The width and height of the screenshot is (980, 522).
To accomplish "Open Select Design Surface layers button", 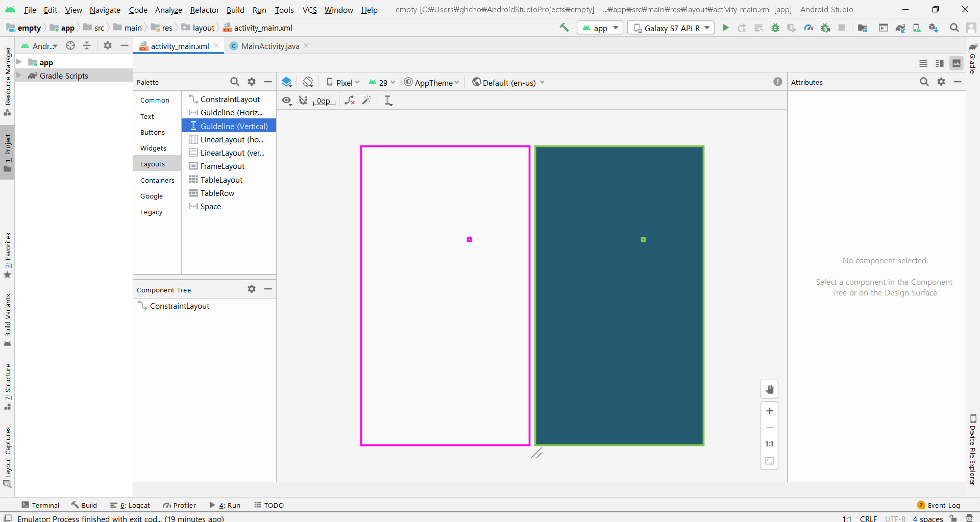I will (287, 82).
